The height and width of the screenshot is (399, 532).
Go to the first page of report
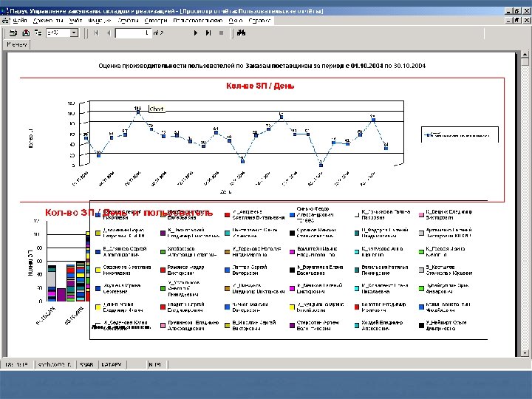coord(96,33)
